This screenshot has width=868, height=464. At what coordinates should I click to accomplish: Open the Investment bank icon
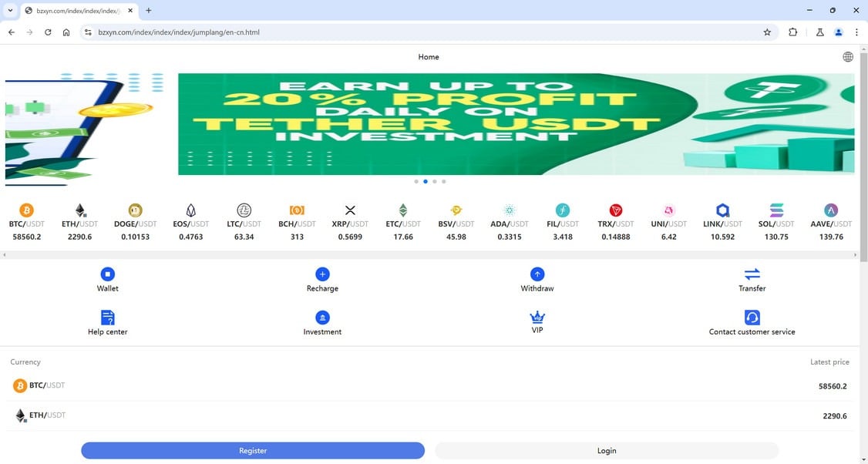[322, 318]
